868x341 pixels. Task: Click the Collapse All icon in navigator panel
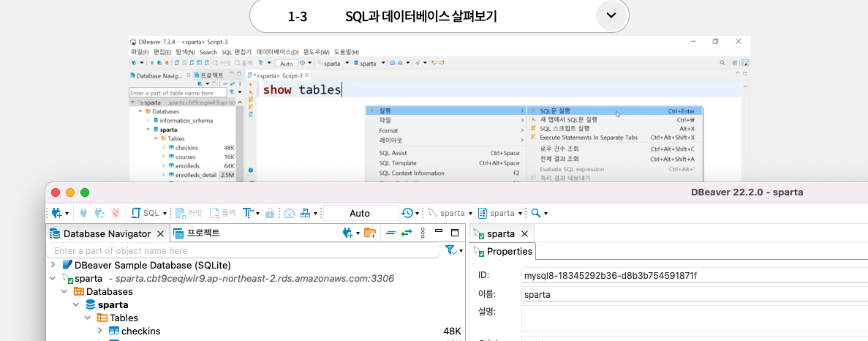click(x=390, y=233)
